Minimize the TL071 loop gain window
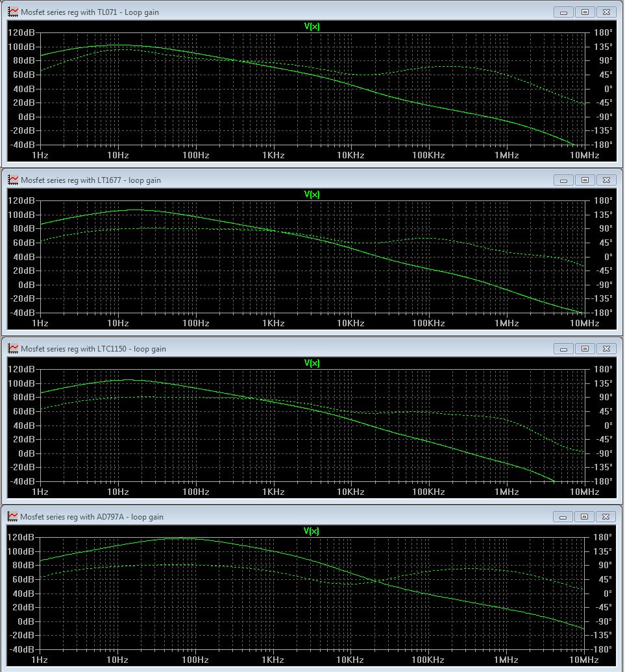Viewport: 625px width, 672px height. [564, 12]
